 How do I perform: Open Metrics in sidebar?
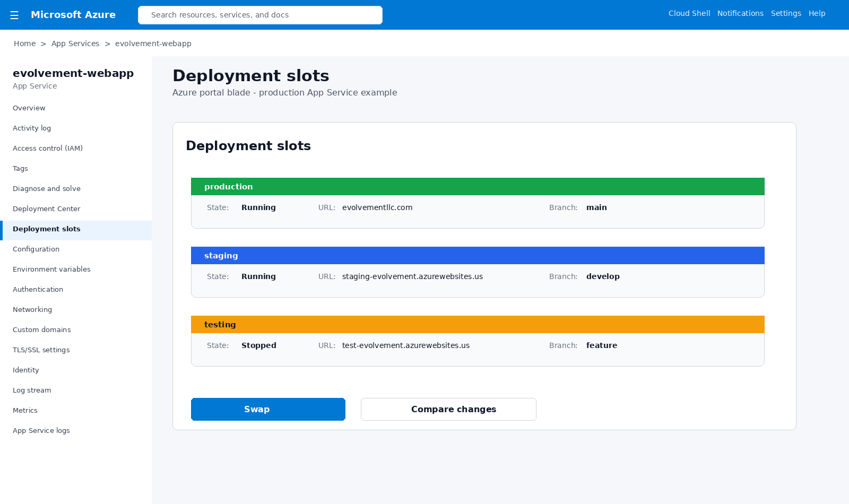pyautogui.click(x=76, y=411)
